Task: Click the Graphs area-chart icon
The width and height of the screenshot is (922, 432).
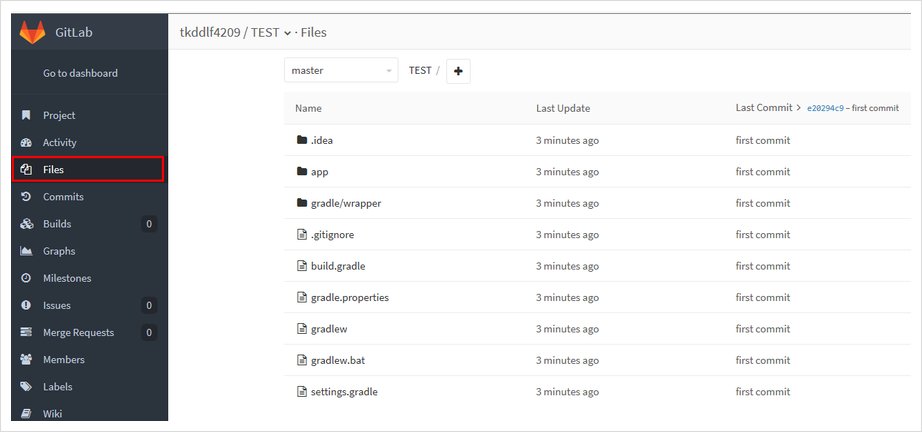Action: 26,251
